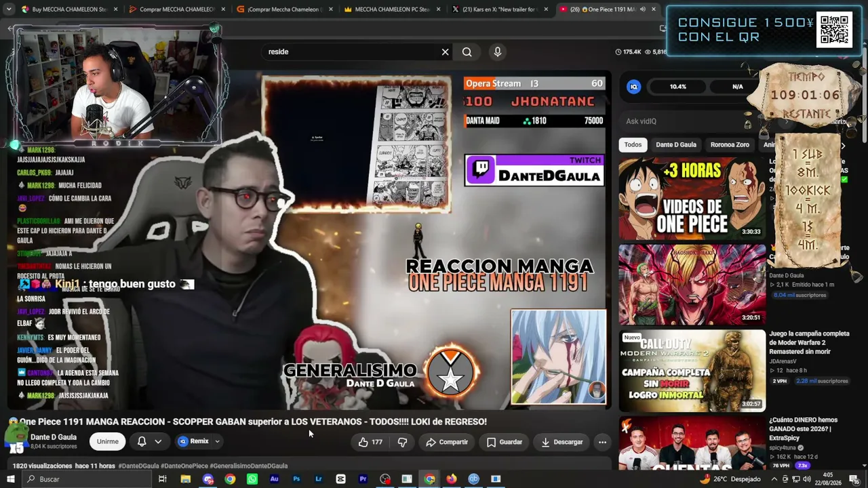The height and width of the screenshot is (488, 868).
Task: Open the Zoro and Sanji 3:20:51 thumbnail
Action: tap(692, 285)
